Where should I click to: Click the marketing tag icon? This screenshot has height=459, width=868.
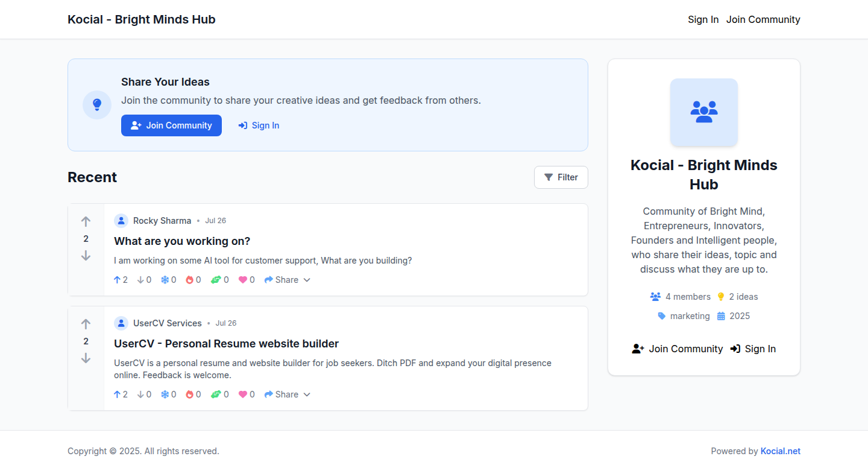coord(662,316)
